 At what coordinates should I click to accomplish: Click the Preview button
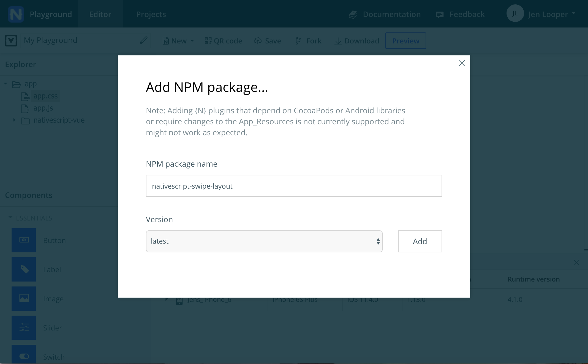coord(406,41)
